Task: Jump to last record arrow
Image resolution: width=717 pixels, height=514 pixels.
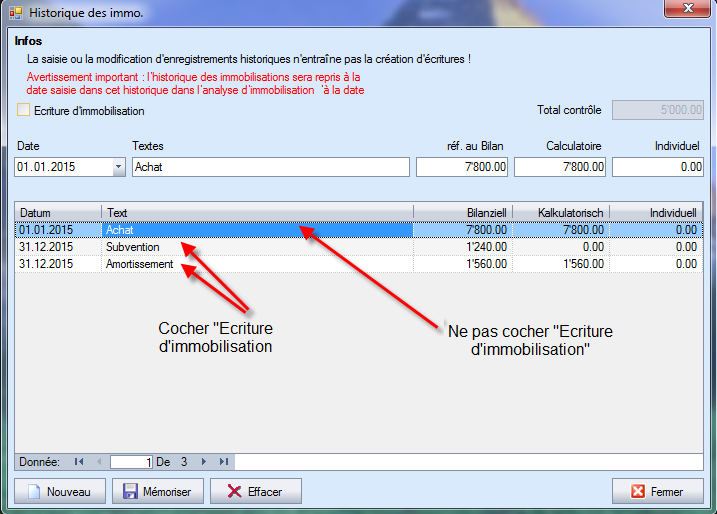Action: tap(224, 462)
